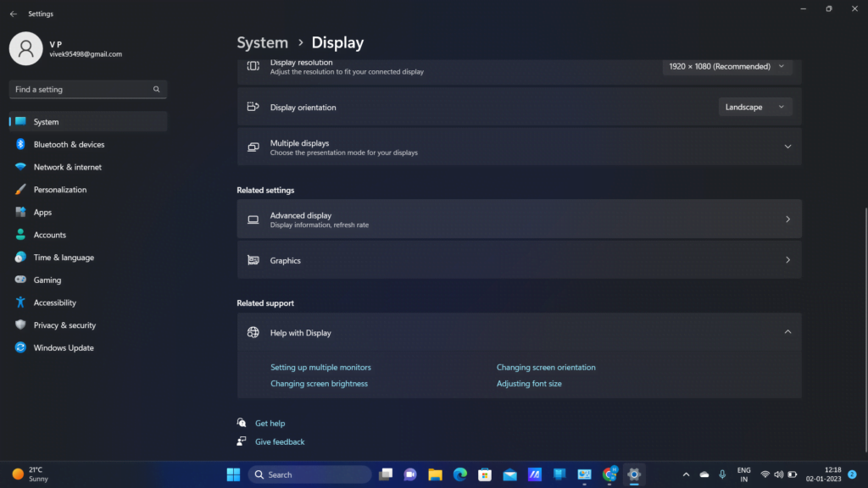Image resolution: width=868 pixels, height=488 pixels.
Task: Click the Settings gear on taskbar
Action: point(634,474)
